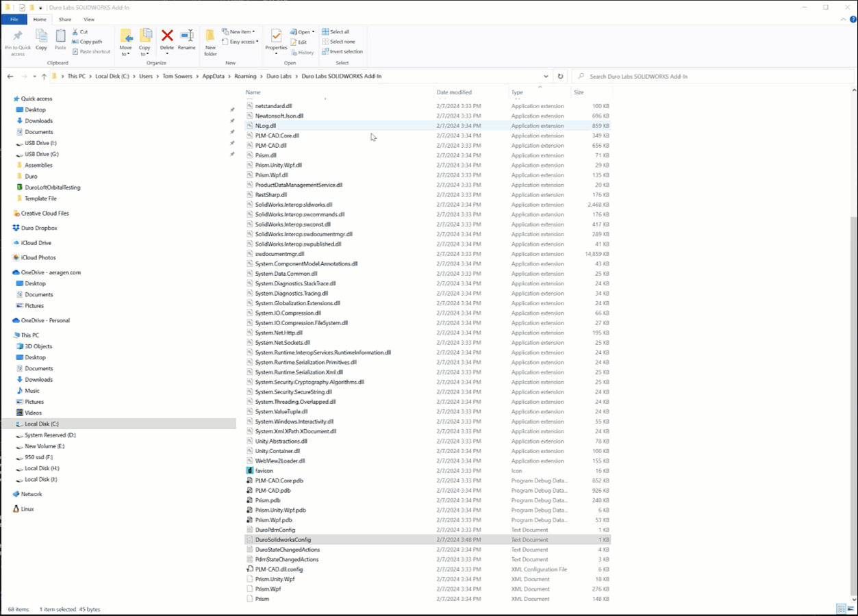
Task: Open the File menu
Action: click(x=14, y=19)
